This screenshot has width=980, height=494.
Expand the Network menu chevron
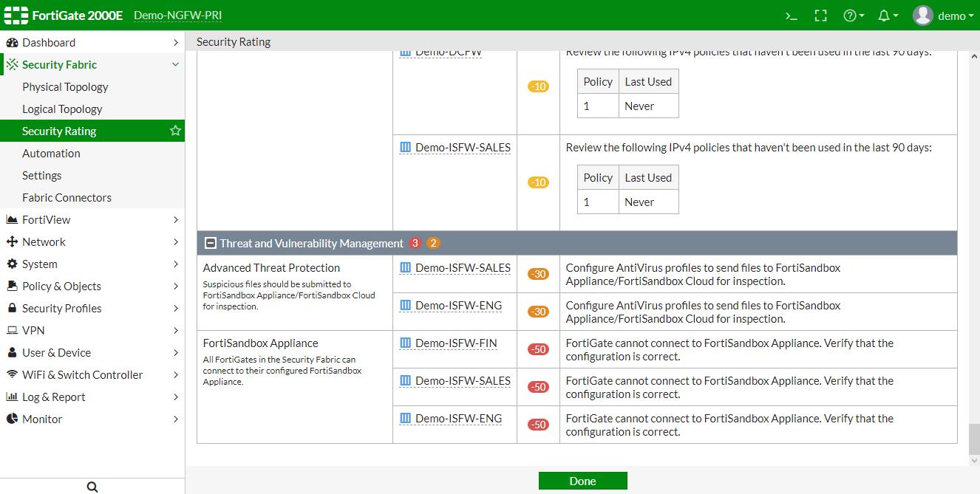(x=175, y=242)
